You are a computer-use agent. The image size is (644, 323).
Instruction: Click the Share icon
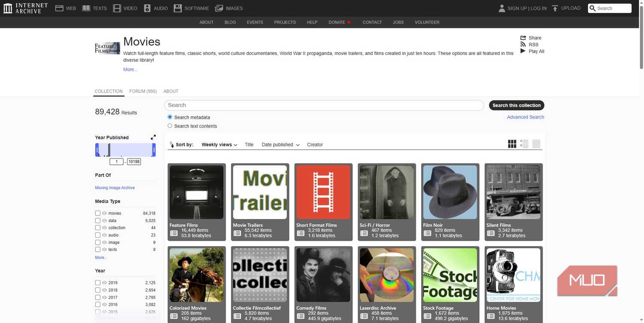(x=523, y=38)
